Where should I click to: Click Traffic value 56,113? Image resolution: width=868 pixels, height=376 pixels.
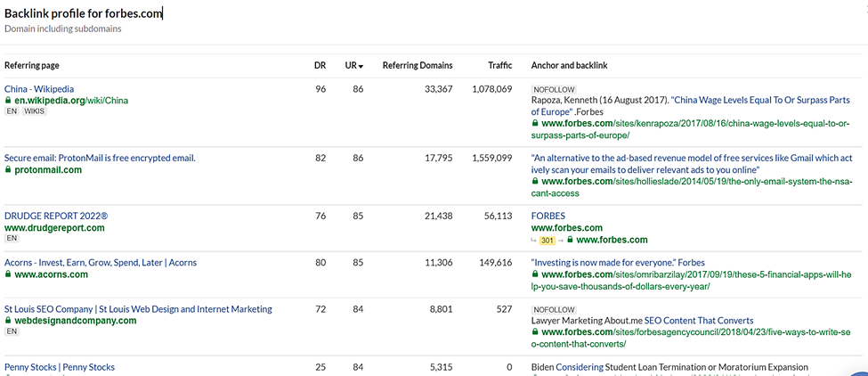(499, 216)
